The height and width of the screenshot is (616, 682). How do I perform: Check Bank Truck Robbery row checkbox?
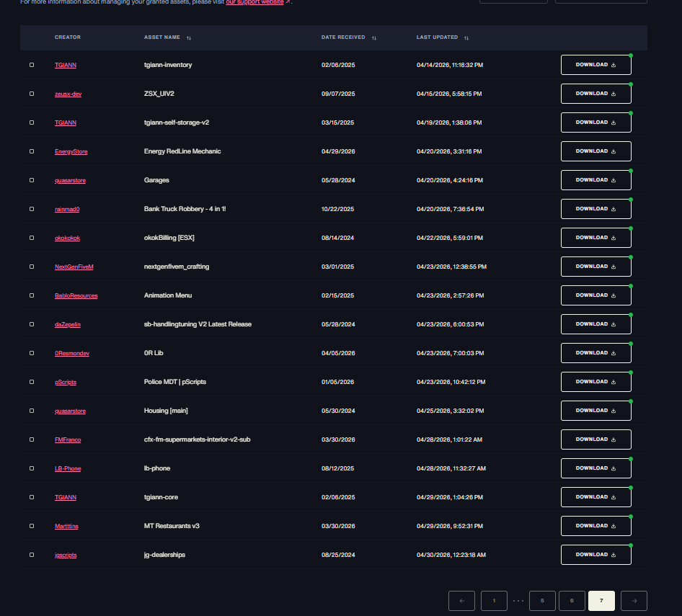32,209
